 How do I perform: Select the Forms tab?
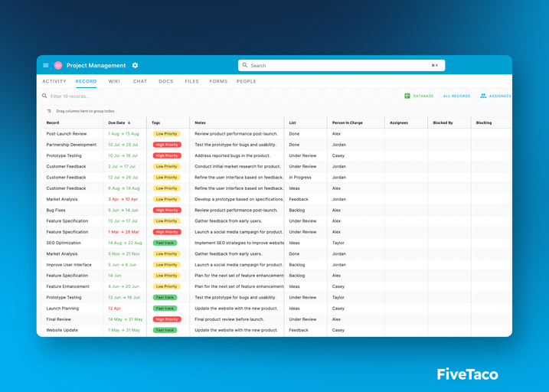(218, 81)
